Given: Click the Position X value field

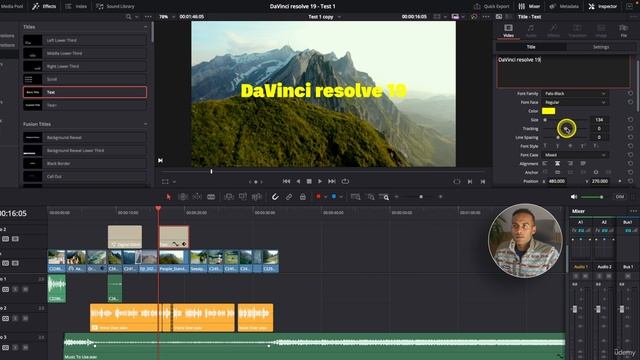Looking at the screenshot, I should click(x=557, y=181).
